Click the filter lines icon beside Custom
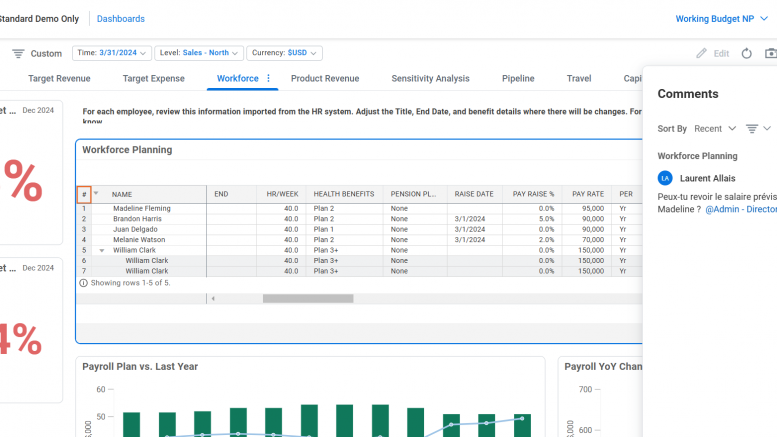 [18, 54]
